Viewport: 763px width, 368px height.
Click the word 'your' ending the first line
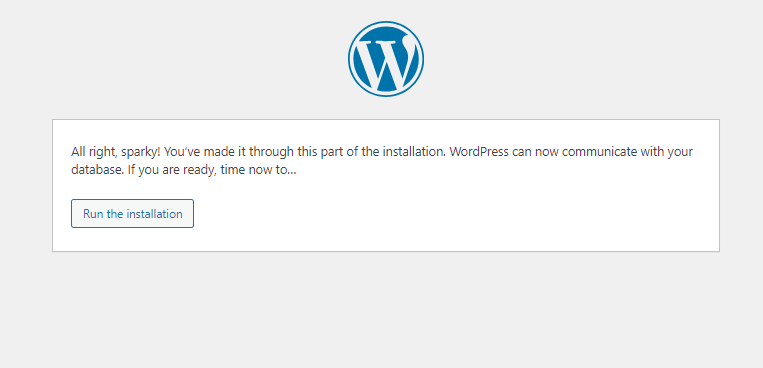click(680, 152)
